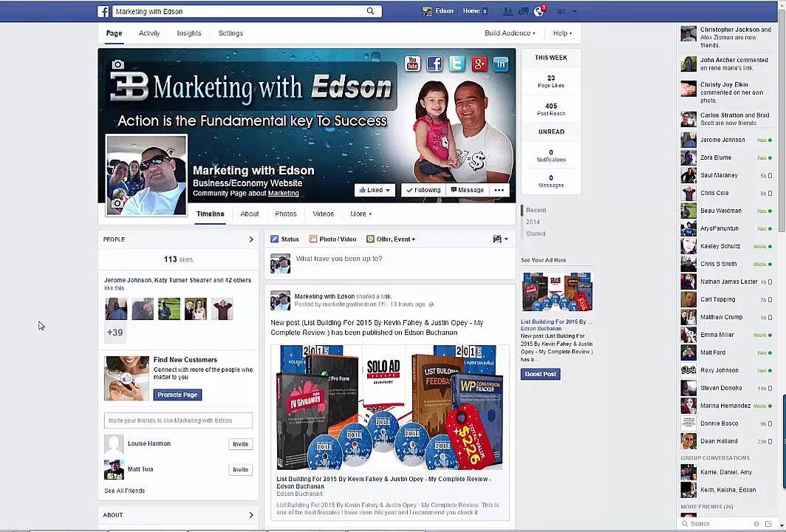Open the posting identity selector dropdown
This screenshot has height=532, width=786.
501,239
